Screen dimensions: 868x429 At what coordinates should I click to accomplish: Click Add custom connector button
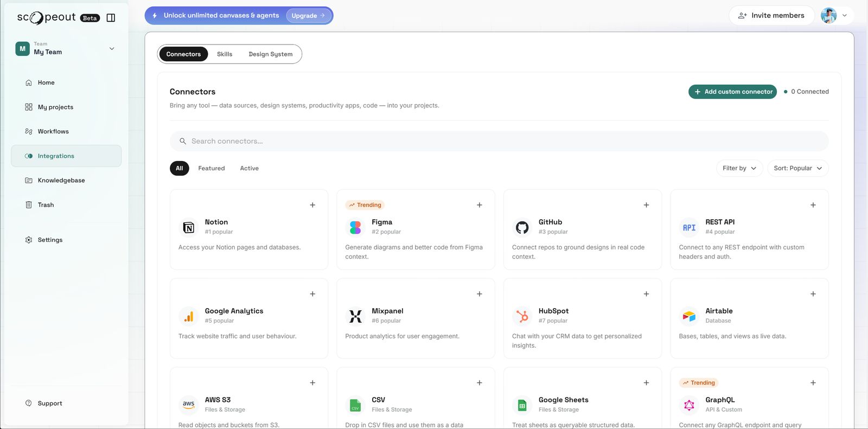[732, 92]
